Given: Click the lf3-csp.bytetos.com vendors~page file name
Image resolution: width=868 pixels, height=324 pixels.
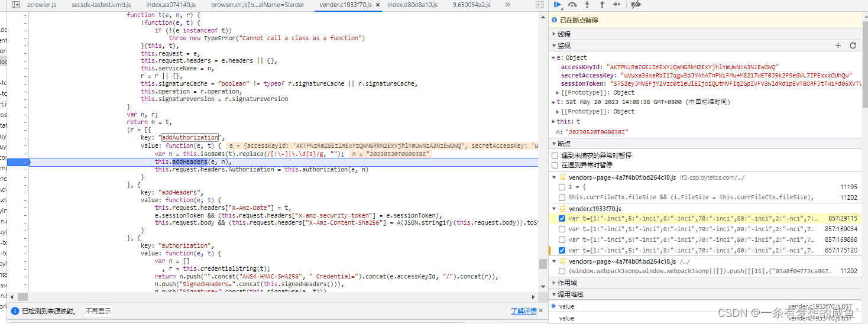Looking at the screenshot, I should 623,177.
